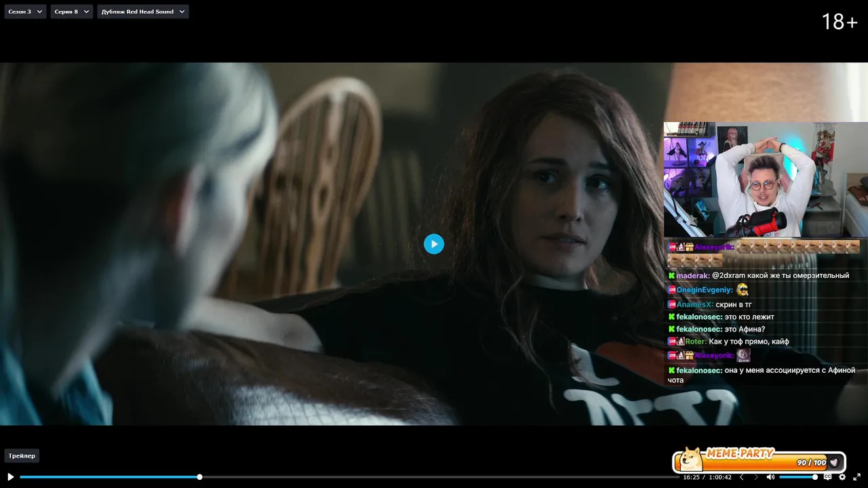The image size is (868, 488).
Task: Click chat username maderak
Action: click(x=692, y=276)
